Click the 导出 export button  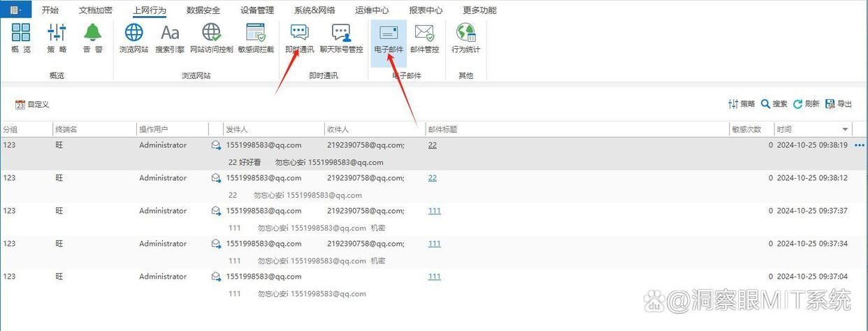click(x=839, y=104)
